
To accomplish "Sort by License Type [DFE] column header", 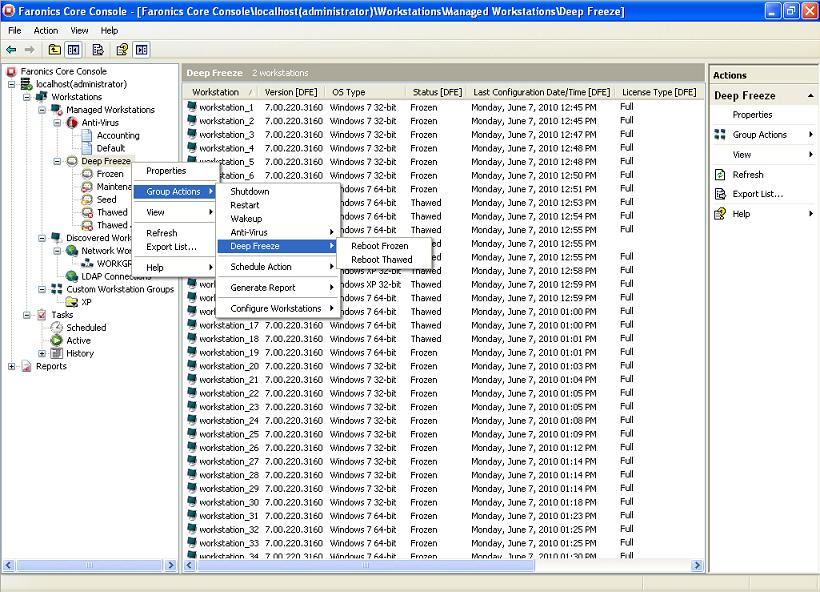I will (x=659, y=92).
